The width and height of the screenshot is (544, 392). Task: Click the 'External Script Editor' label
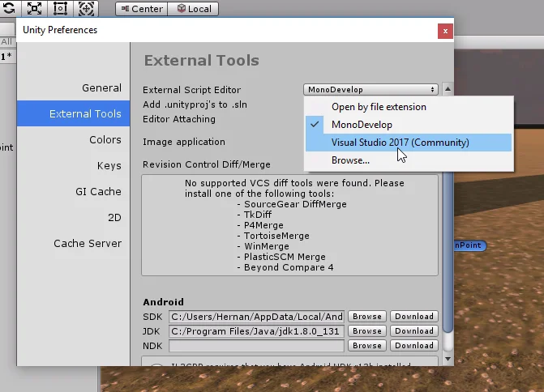pos(191,90)
